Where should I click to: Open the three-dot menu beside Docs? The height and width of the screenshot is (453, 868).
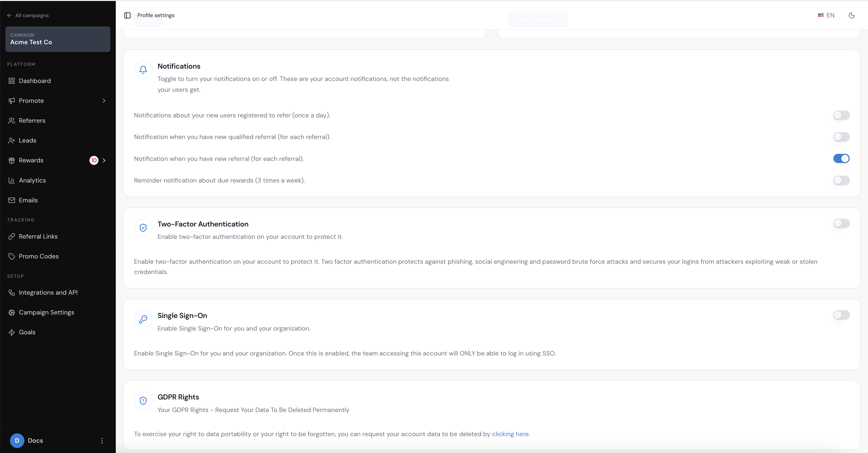point(102,440)
